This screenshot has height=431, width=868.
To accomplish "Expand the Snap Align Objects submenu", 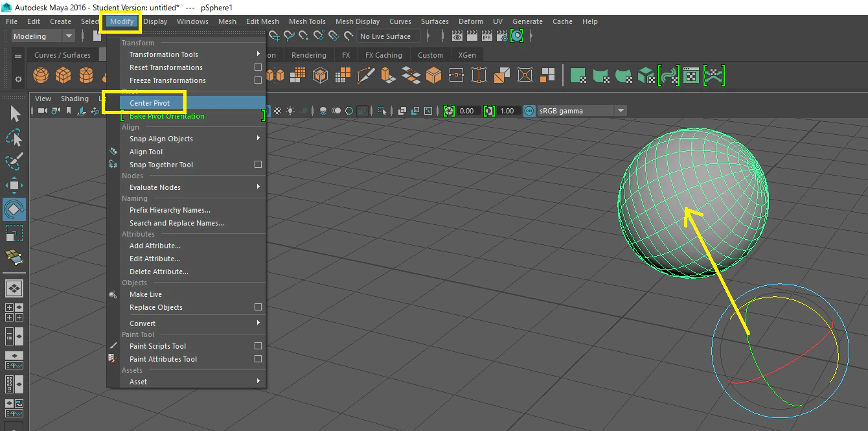I will click(x=193, y=139).
